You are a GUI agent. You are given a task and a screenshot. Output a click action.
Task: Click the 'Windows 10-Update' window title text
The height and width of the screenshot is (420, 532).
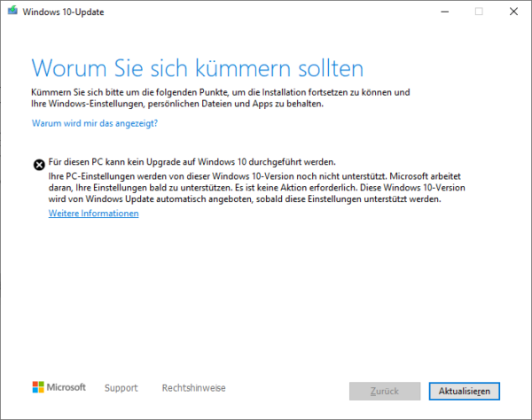[64, 12]
